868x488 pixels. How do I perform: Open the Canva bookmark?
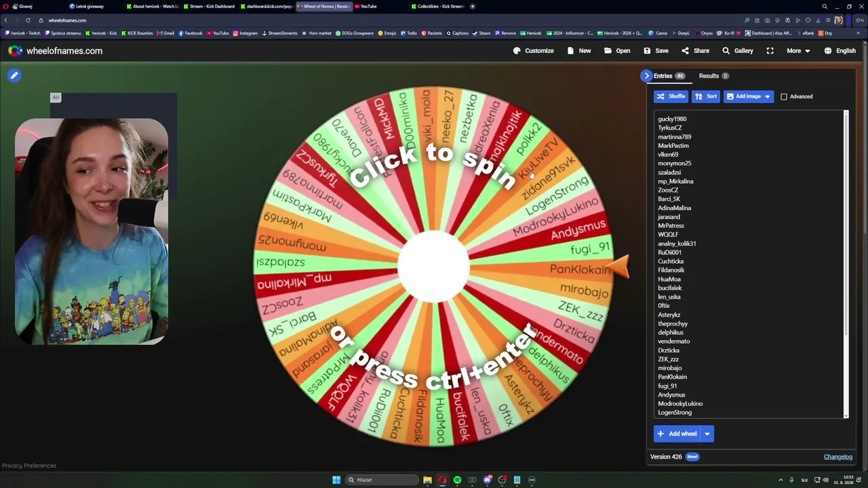coord(658,33)
